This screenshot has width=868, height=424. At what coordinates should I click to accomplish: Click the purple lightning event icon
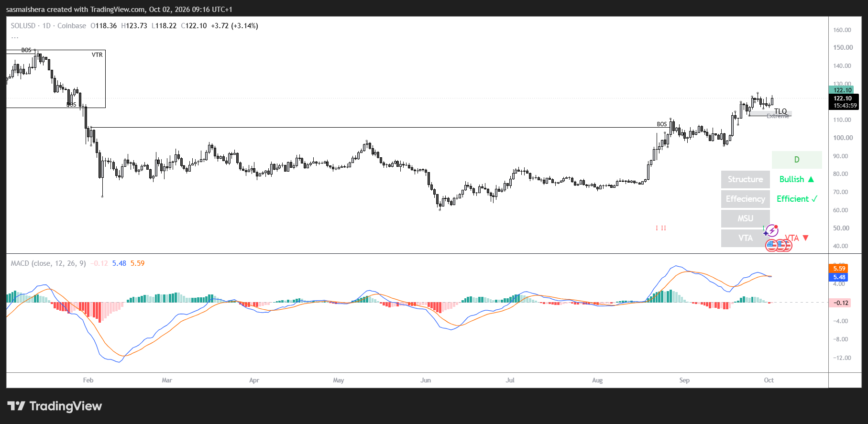pyautogui.click(x=771, y=231)
